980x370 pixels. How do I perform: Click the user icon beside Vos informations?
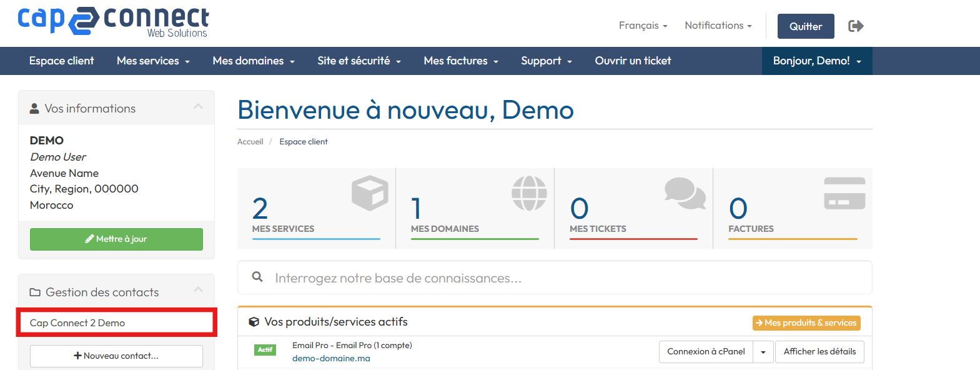[x=34, y=109]
